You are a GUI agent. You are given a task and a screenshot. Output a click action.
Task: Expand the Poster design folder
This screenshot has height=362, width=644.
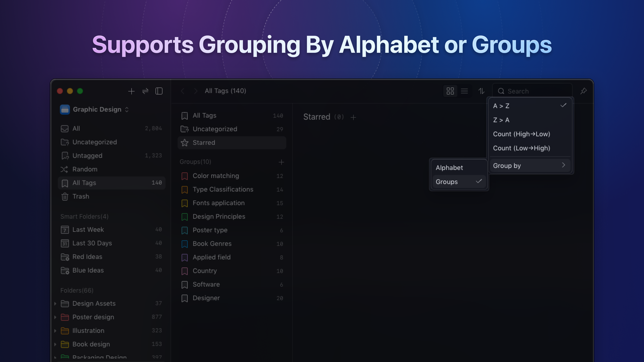(x=55, y=317)
